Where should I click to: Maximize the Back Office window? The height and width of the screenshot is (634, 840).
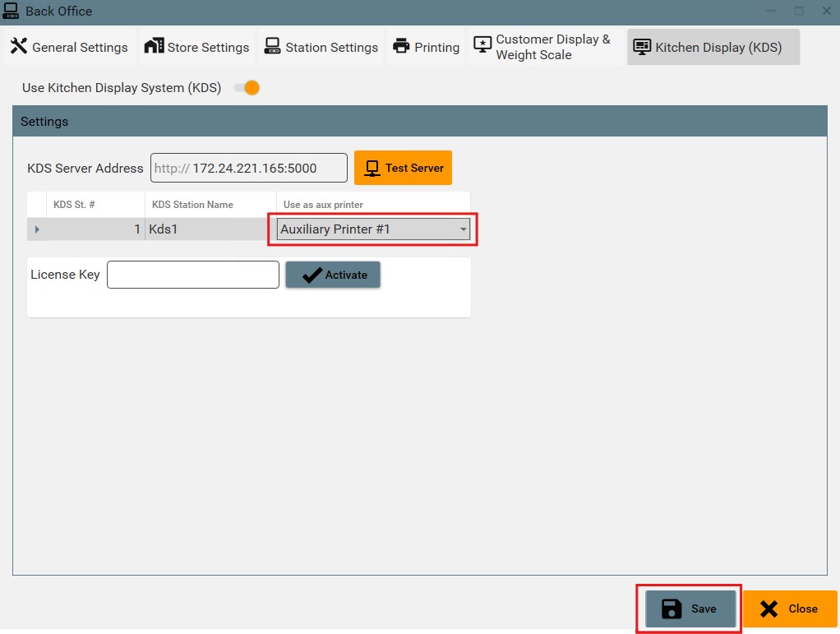pyautogui.click(x=798, y=11)
